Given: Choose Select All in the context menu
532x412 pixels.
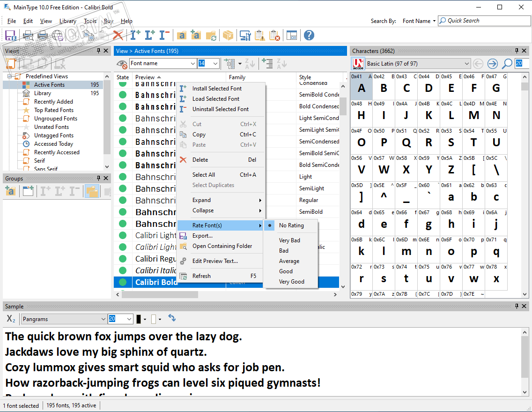Looking at the screenshot, I should 221,174.
